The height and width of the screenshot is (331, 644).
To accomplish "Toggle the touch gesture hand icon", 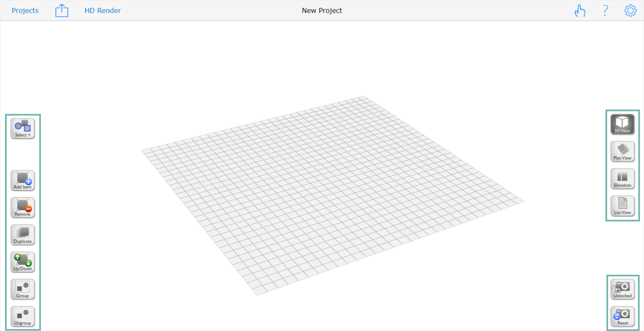I will [580, 11].
